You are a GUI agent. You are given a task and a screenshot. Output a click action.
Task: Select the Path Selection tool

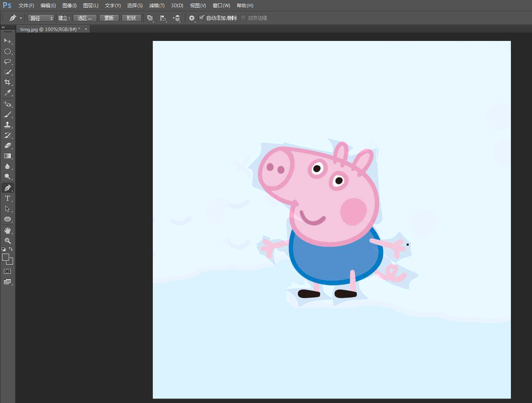coord(8,209)
